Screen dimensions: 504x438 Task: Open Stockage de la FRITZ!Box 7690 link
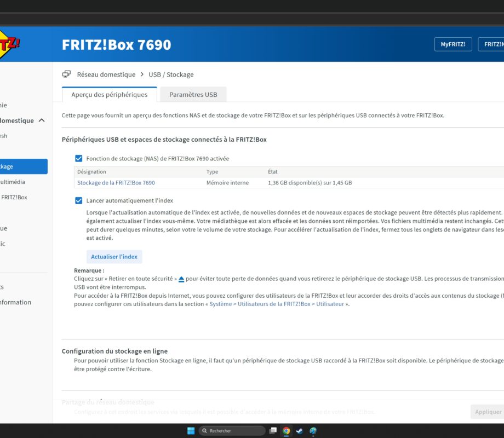116,182
